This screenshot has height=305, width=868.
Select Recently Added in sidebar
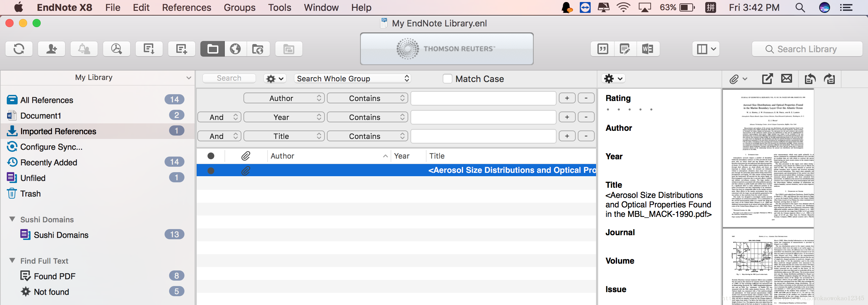pyautogui.click(x=98, y=162)
